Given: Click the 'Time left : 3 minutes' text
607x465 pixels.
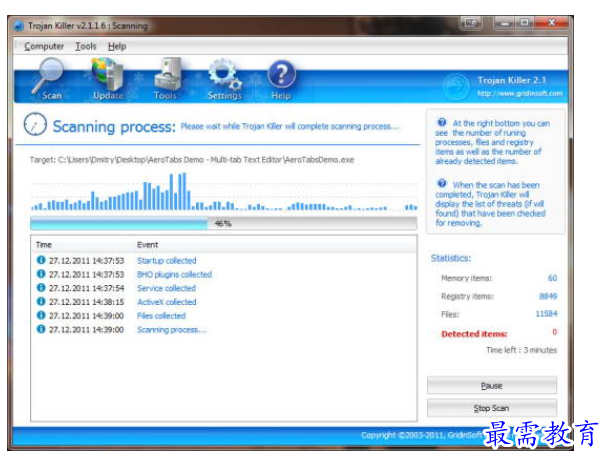Looking at the screenshot, I should (521, 350).
